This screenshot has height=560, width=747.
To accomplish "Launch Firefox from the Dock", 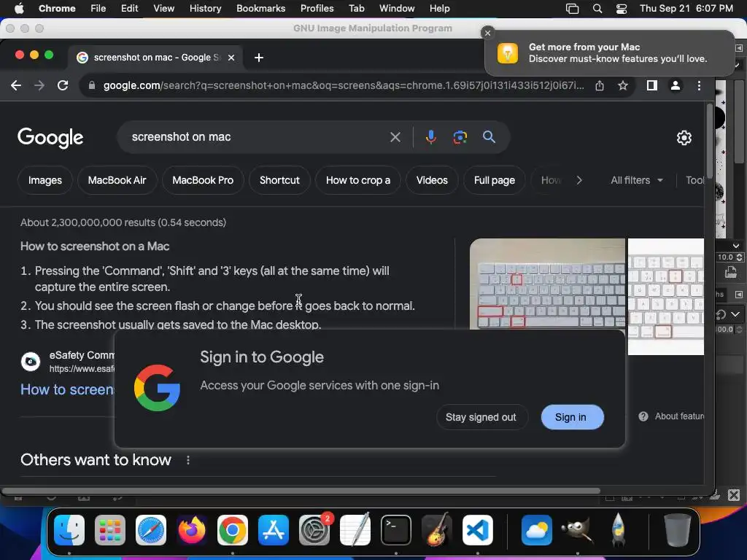I will [192, 530].
